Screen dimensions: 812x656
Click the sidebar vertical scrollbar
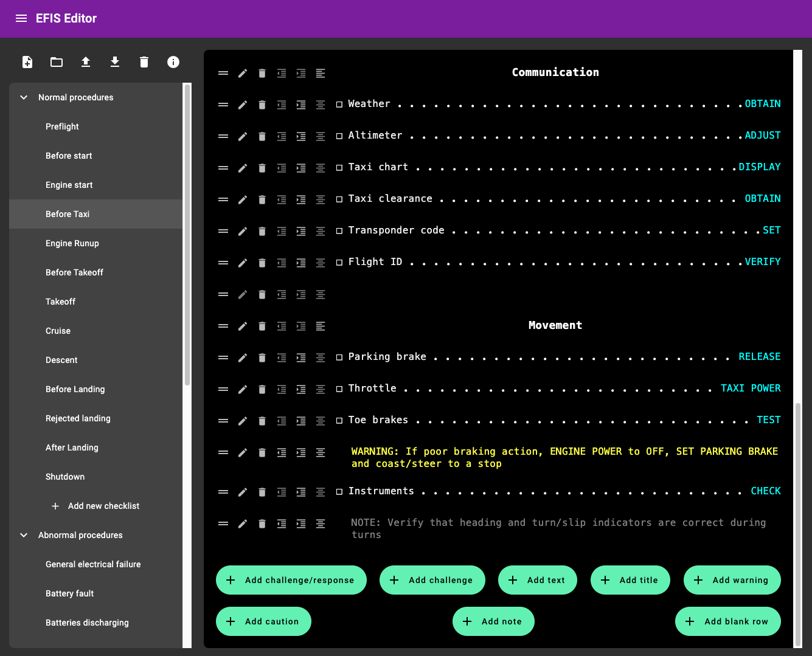(x=187, y=235)
